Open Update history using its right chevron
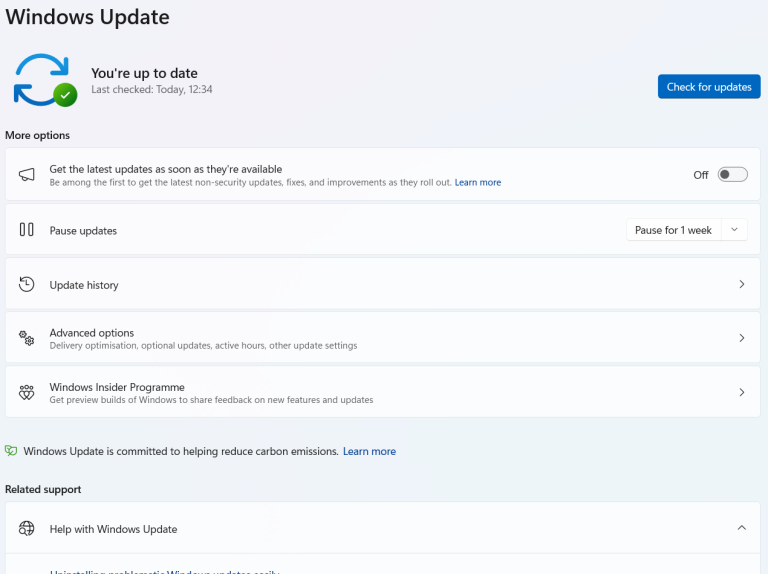This screenshot has height=574, width=768. tap(741, 285)
